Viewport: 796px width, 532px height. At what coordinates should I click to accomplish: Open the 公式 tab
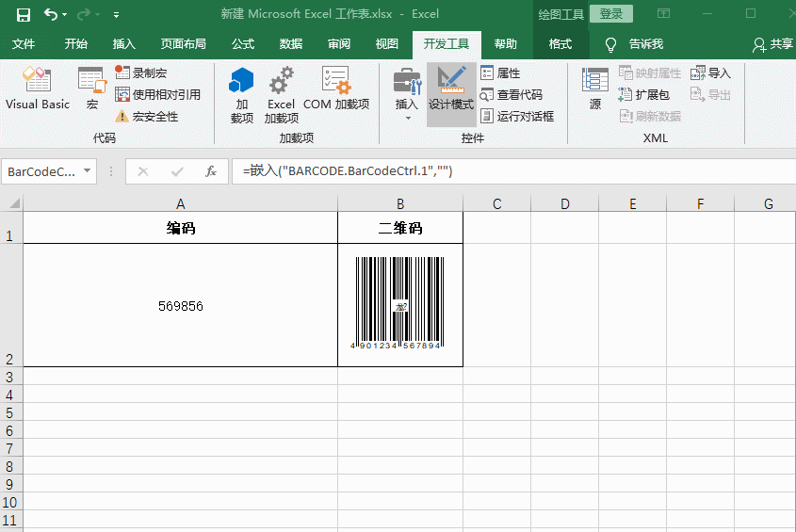click(x=243, y=44)
